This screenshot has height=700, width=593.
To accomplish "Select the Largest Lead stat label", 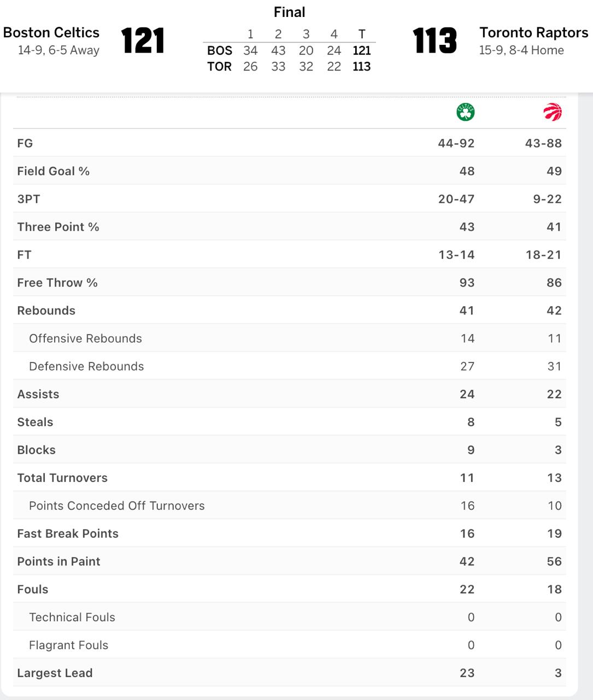I will [x=55, y=673].
